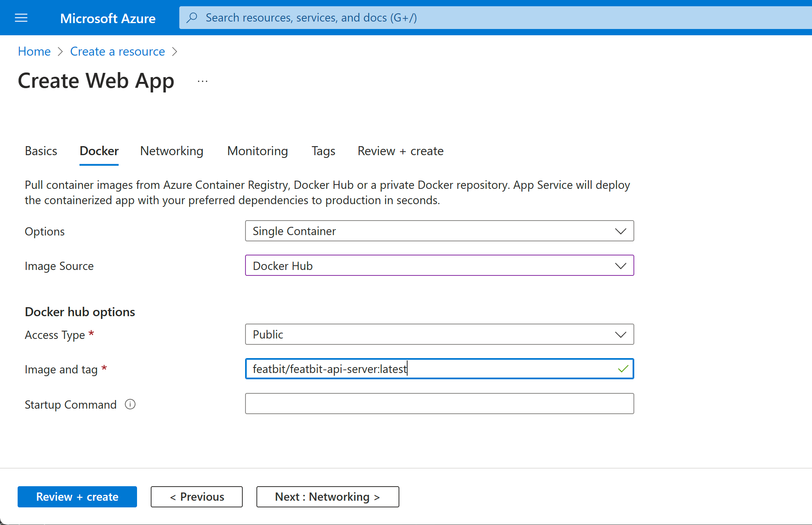Proceed with Next : Networking button
Viewport: 812px width, 525px height.
[328, 497]
